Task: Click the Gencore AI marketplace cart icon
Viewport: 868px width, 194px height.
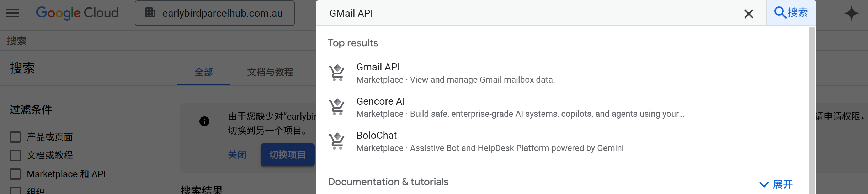Action: (337, 107)
